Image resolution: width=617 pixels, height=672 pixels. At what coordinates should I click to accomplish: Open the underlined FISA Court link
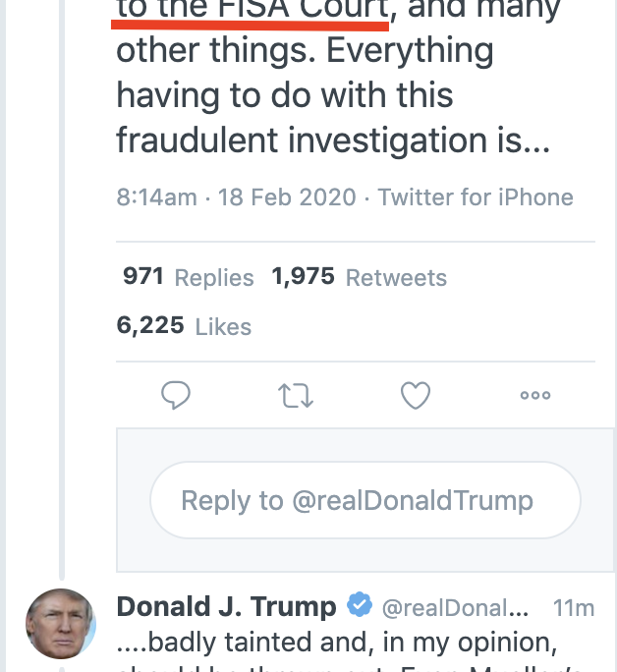point(252,10)
